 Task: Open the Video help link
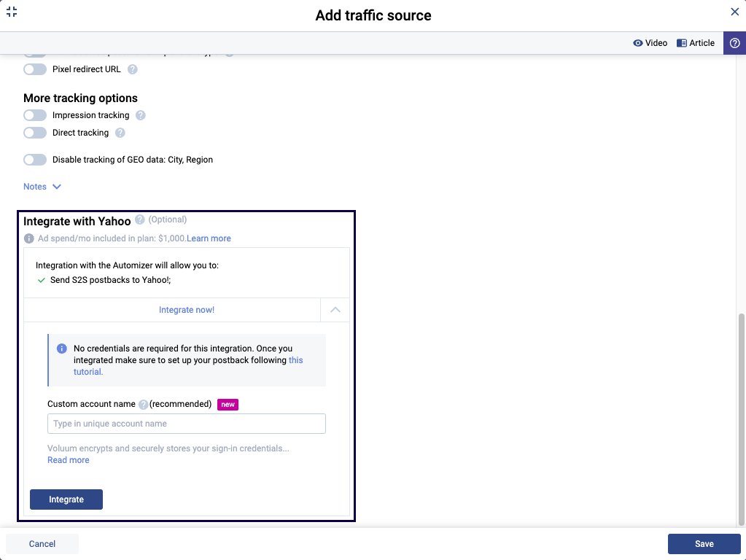click(x=650, y=43)
